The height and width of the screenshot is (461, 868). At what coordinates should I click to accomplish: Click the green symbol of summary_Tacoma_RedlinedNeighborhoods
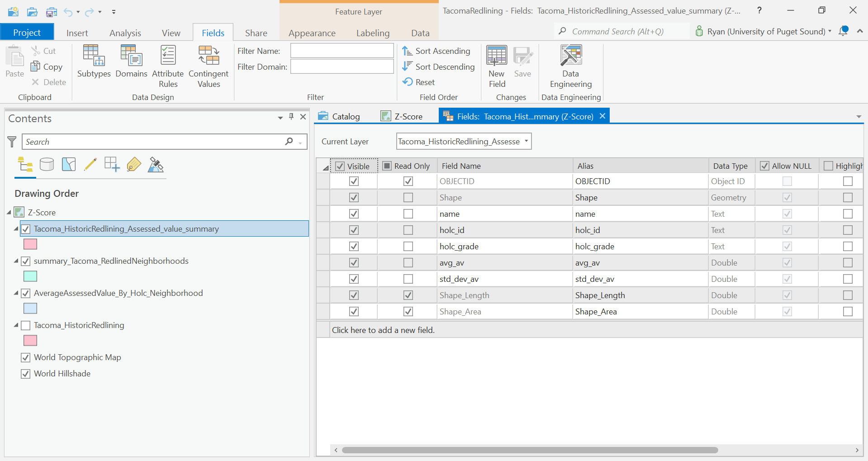[30, 276]
